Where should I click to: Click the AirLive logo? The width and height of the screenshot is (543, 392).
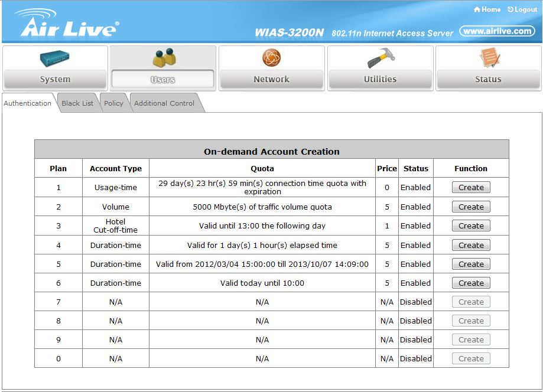point(69,25)
